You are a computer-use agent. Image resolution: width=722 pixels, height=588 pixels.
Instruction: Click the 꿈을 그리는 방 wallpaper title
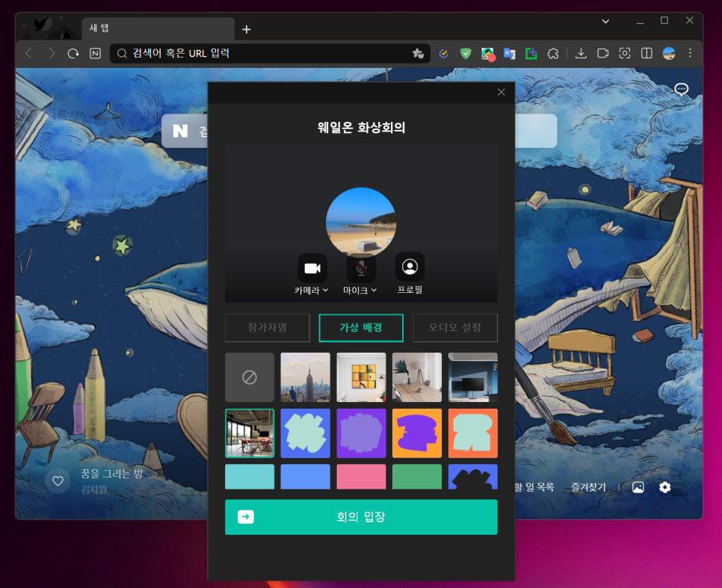[112, 474]
